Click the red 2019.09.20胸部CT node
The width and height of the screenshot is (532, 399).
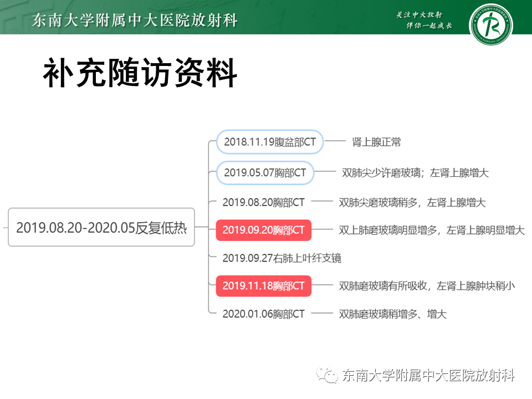264,230
